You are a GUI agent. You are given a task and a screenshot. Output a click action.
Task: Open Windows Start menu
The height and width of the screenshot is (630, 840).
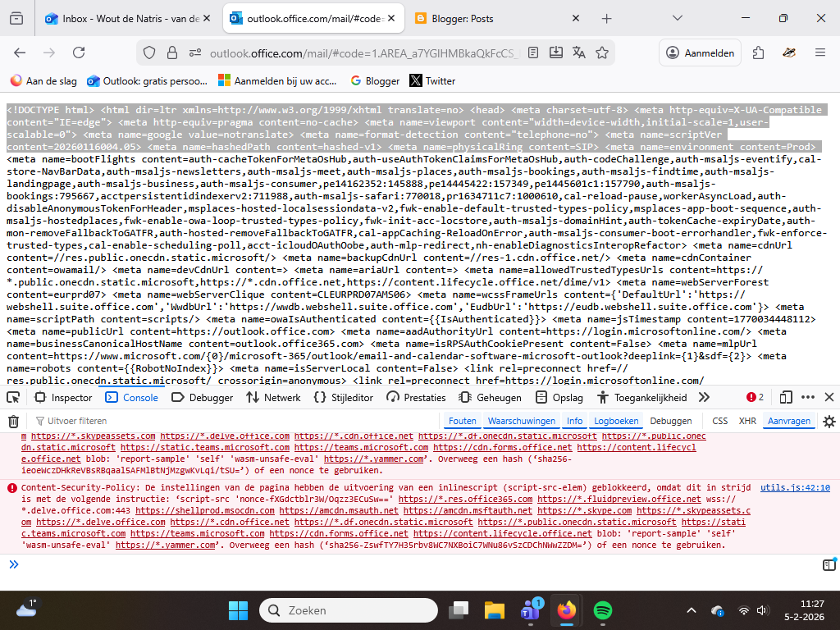coord(239,610)
